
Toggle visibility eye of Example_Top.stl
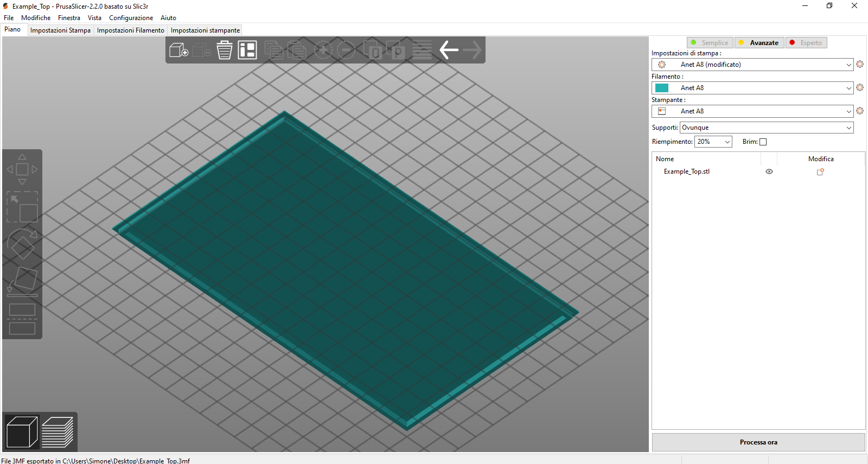pyautogui.click(x=769, y=171)
